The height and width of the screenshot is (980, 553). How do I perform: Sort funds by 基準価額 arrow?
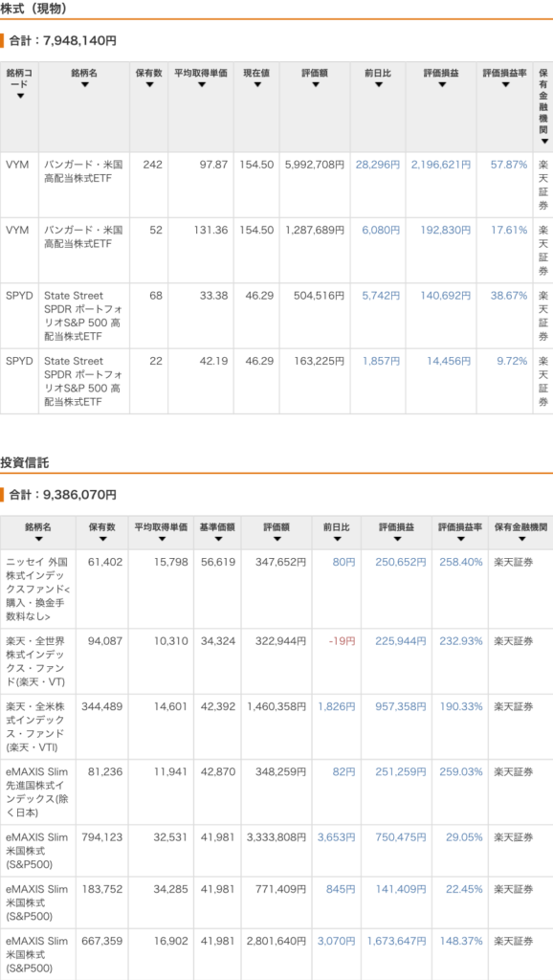pos(217,539)
